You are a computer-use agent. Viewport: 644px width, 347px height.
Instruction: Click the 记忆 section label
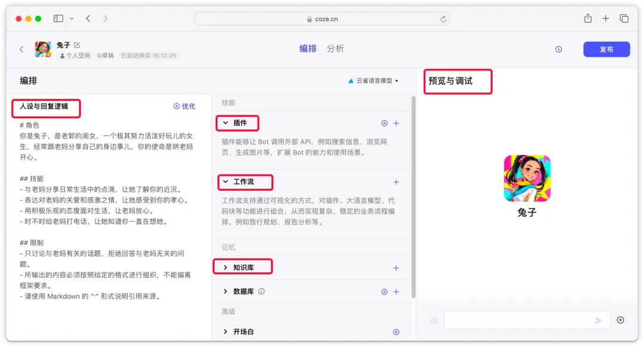click(x=228, y=247)
